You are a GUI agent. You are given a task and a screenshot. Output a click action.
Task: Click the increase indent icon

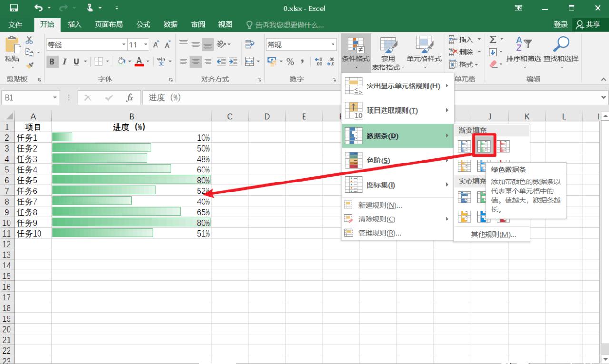pyautogui.click(x=233, y=61)
